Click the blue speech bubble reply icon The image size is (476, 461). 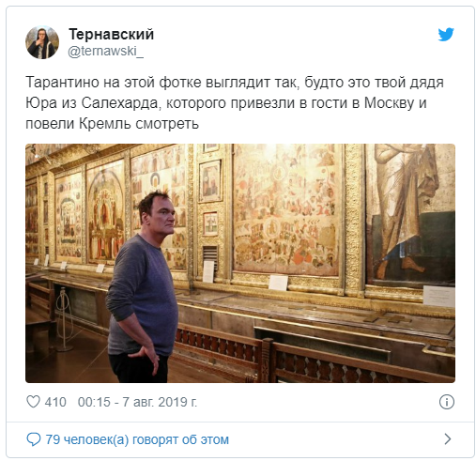[x=33, y=439]
